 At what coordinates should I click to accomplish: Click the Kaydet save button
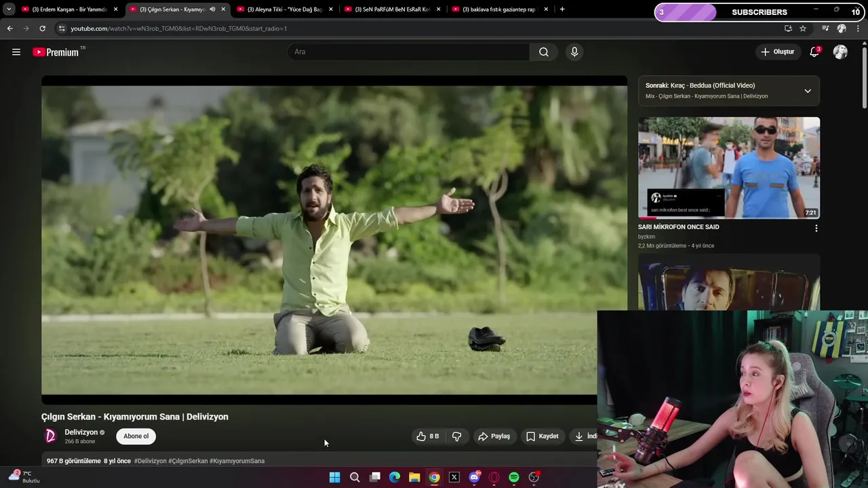point(542,436)
